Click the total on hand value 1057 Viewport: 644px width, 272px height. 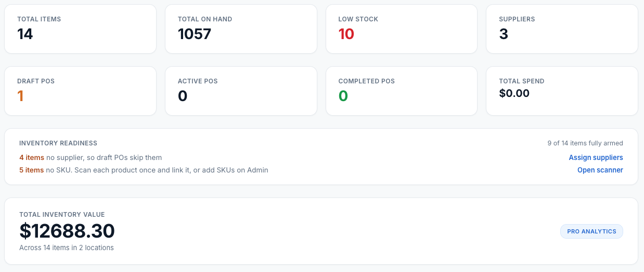click(195, 34)
